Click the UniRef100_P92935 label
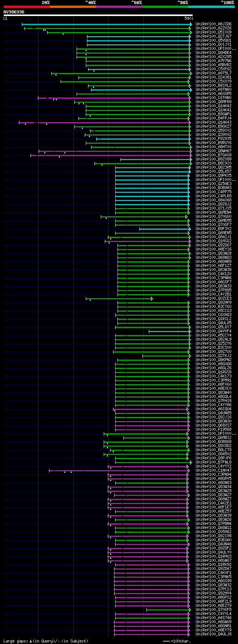The width and height of the screenshot is (238, 644). 213,139
